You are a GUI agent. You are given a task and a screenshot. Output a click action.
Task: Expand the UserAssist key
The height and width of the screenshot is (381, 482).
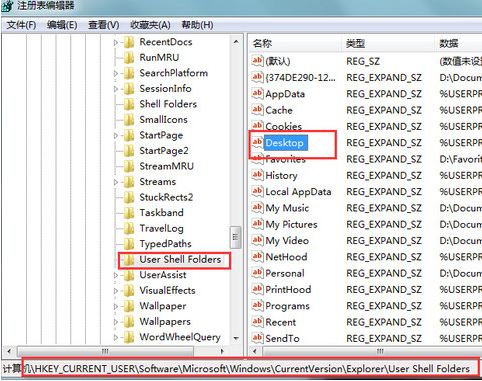pos(116,275)
